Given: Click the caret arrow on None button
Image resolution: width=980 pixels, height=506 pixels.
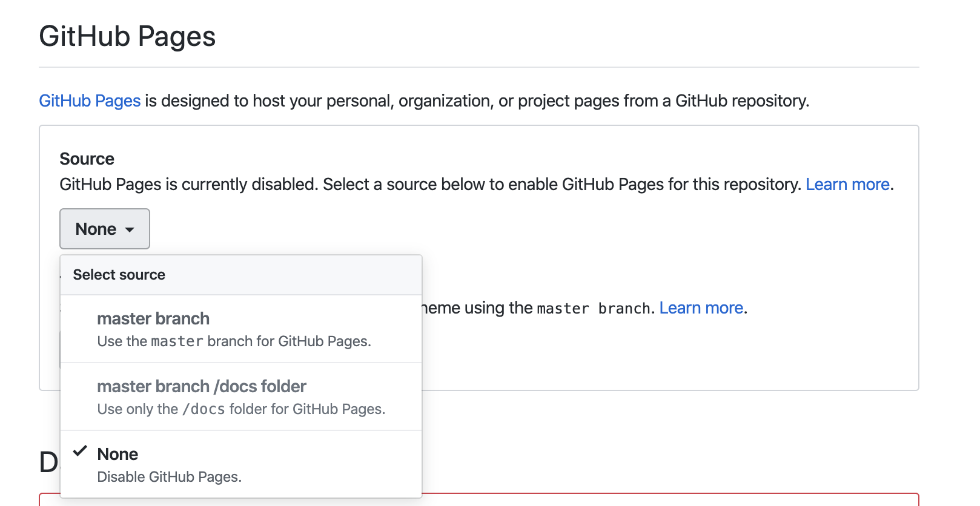Looking at the screenshot, I should coord(130,230).
